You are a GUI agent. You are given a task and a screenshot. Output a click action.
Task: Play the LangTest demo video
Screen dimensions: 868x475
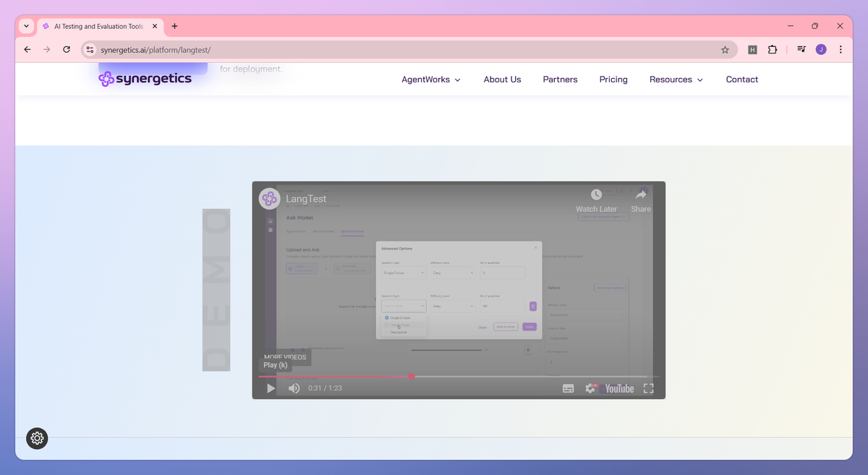[x=271, y=388]
